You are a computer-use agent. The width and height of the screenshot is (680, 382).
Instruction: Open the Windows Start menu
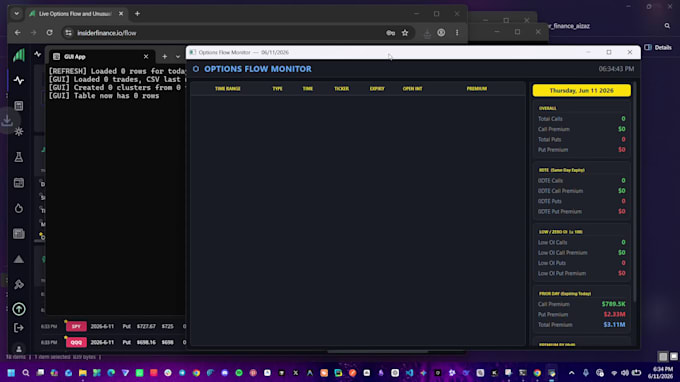point(11,372)
